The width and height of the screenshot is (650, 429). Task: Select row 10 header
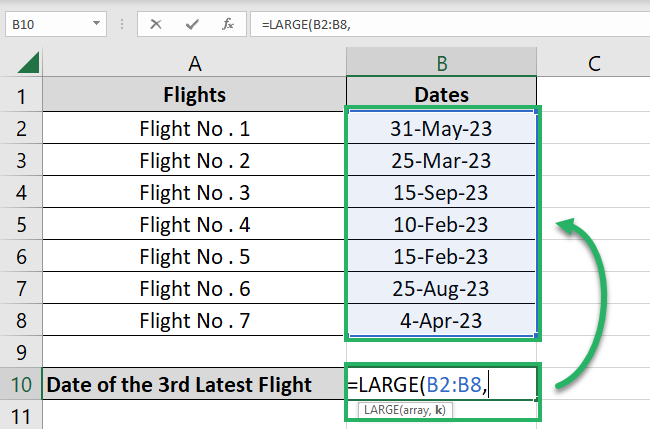[22, 384]
